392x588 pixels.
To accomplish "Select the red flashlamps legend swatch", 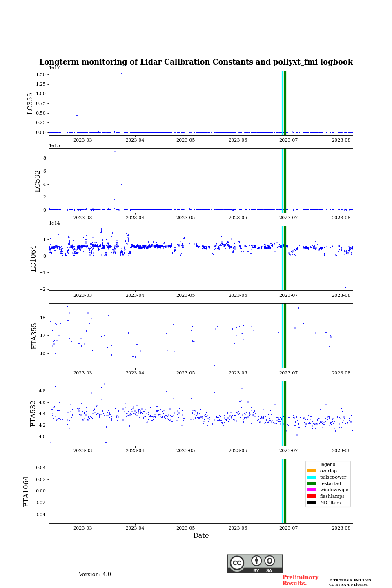I will [312, 497].
